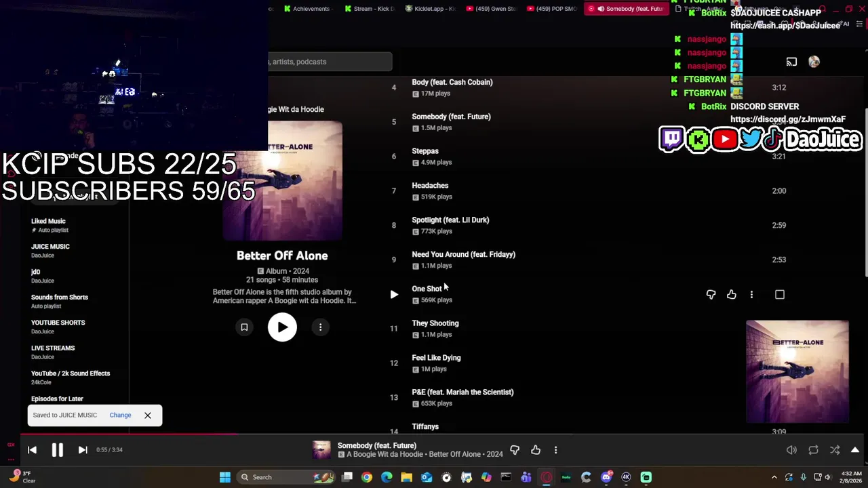Play the One Shot track row

pos(394,294)
